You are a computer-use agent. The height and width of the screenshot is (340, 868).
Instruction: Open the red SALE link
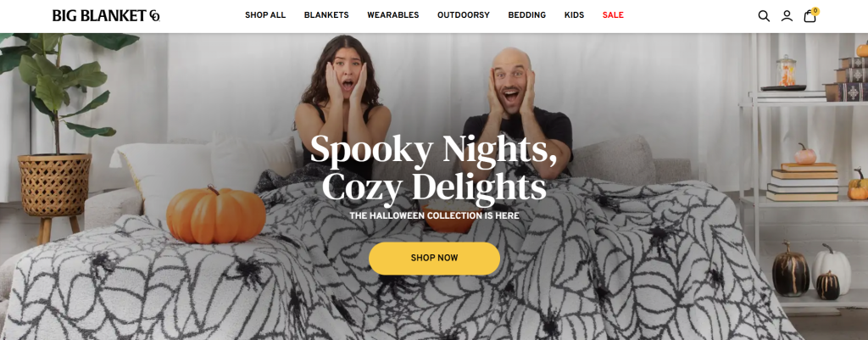pos(613,15)
